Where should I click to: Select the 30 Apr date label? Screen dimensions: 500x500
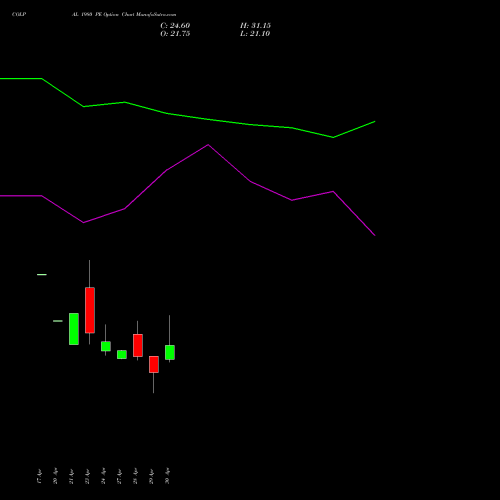167,476
